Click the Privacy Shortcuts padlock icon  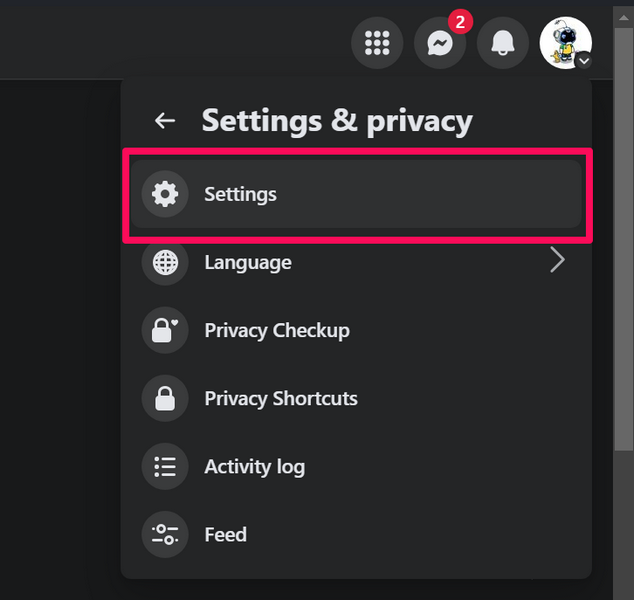click(165, 398)
